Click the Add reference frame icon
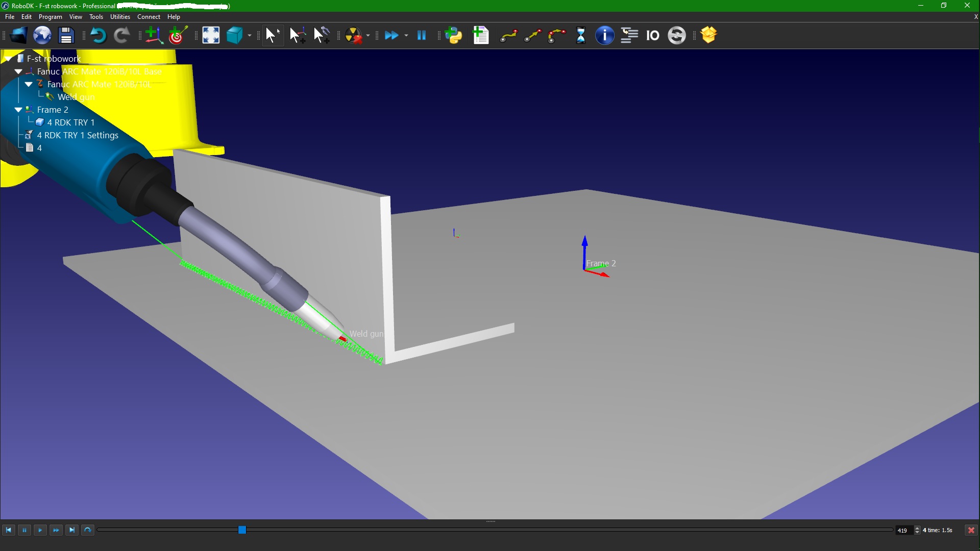 pos(153,35)
